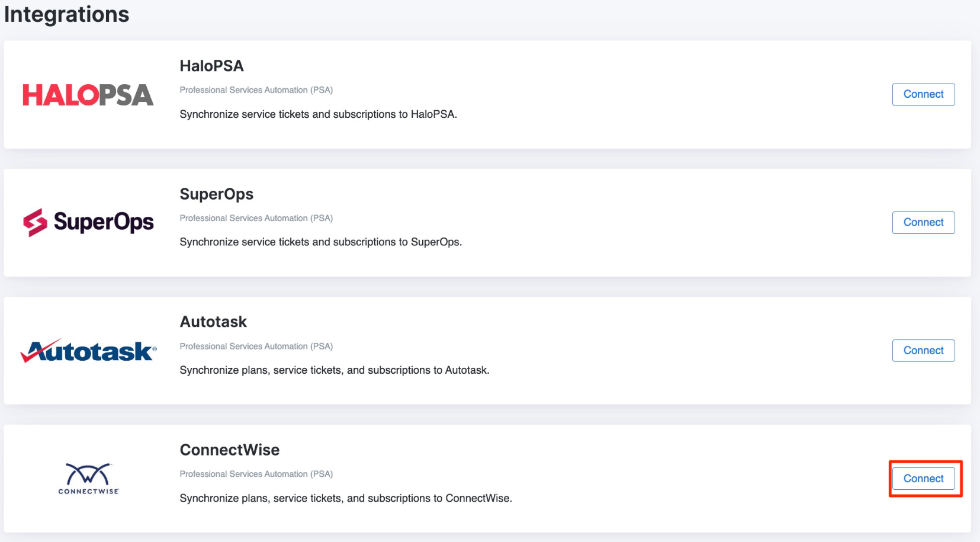Click the SuperOps synchronize description text

tap(320, 242)
